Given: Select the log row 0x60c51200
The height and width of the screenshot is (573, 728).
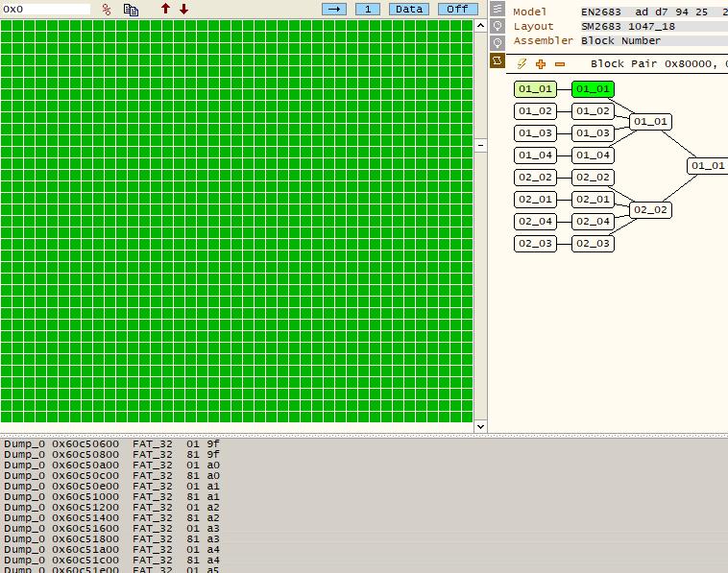Looking at the screenshot, I should pyautogui.click(x=111, y=508).
